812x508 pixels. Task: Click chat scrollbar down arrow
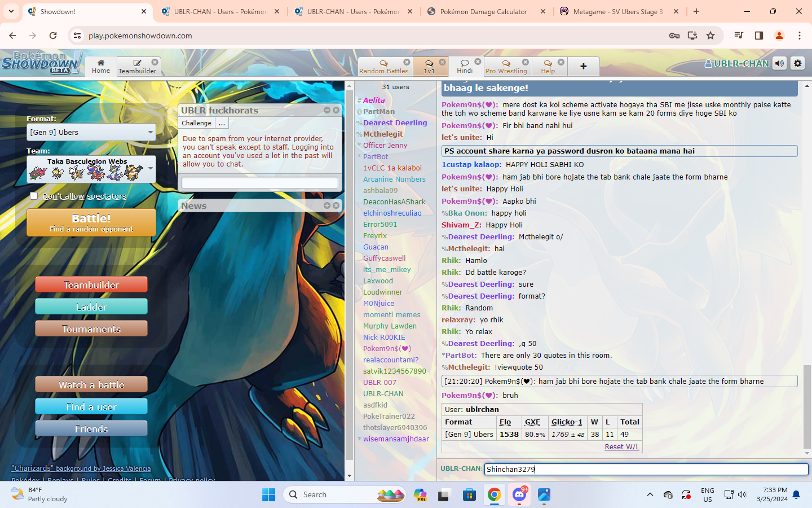(x=807, y=453)
